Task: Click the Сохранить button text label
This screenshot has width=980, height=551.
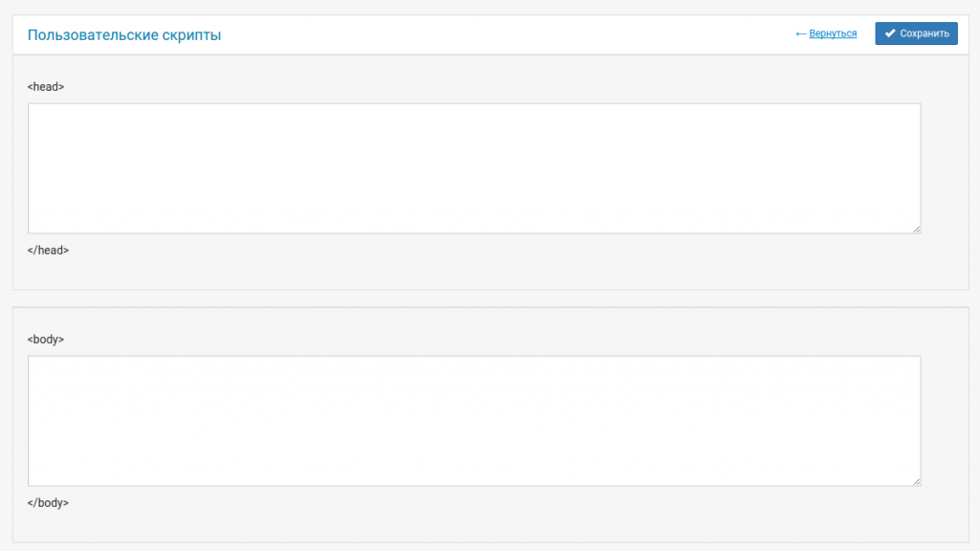Action: tap(924, 33)
